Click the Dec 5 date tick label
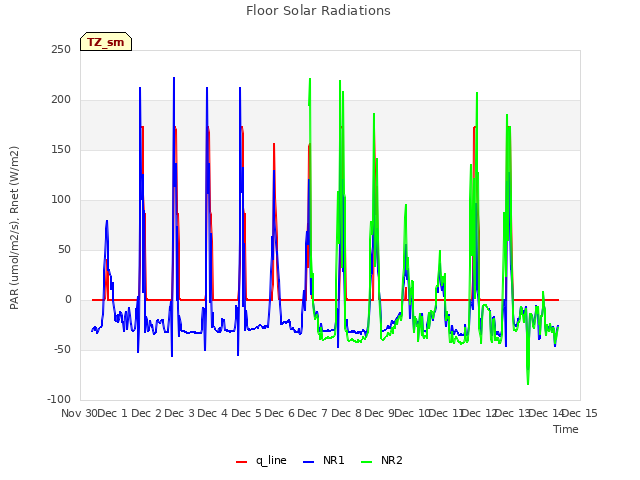 [246, 413]
